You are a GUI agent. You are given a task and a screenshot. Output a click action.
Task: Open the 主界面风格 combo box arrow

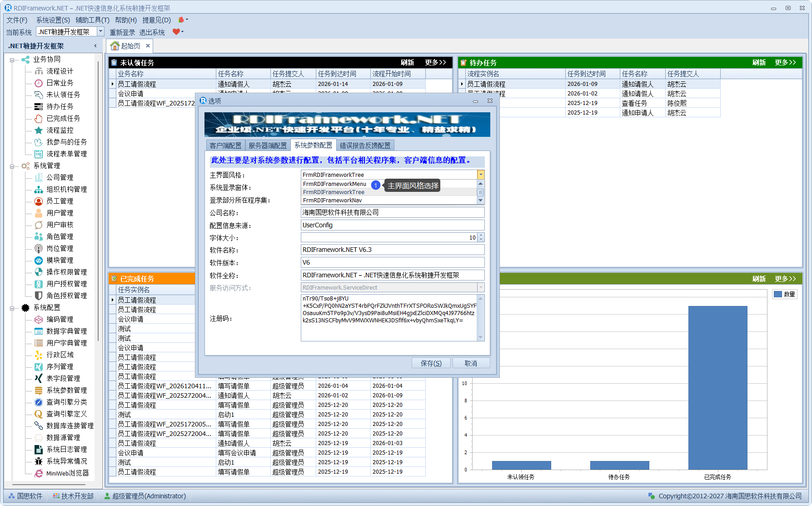point(480,175)
